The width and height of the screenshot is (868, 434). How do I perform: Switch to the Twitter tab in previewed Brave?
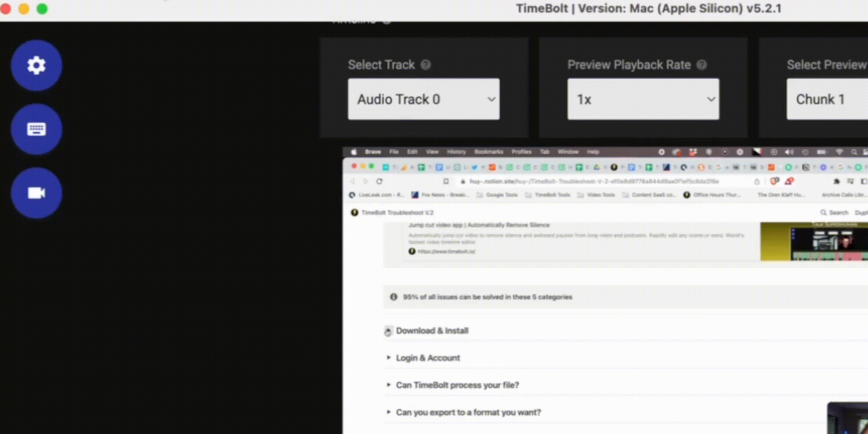pos(474,167)
